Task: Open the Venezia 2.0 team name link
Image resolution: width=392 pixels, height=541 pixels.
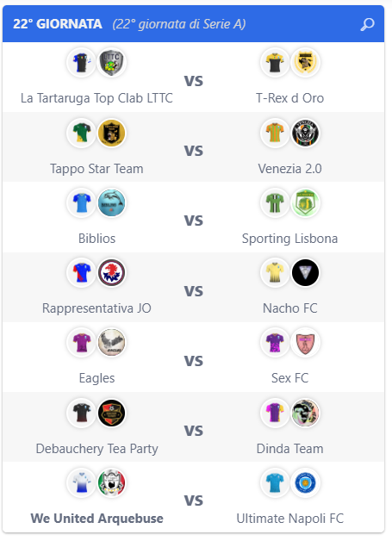Action: pos(289,169)
